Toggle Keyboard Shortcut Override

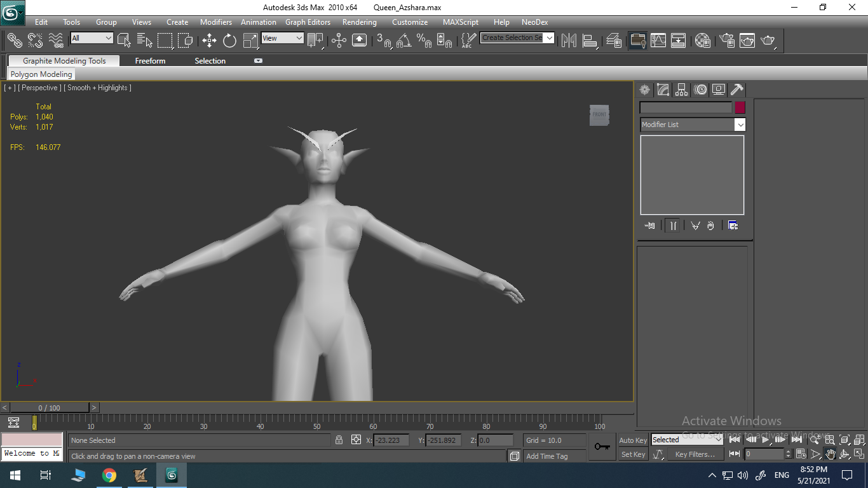click(x=359, y=41)
